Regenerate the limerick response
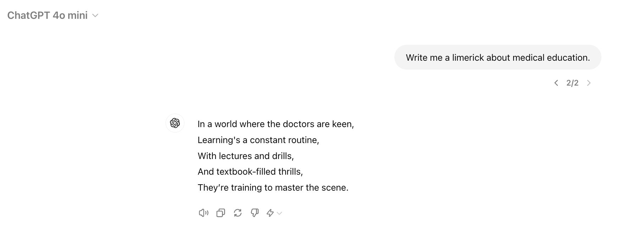644x240 pixels. (x=238, y=213)
